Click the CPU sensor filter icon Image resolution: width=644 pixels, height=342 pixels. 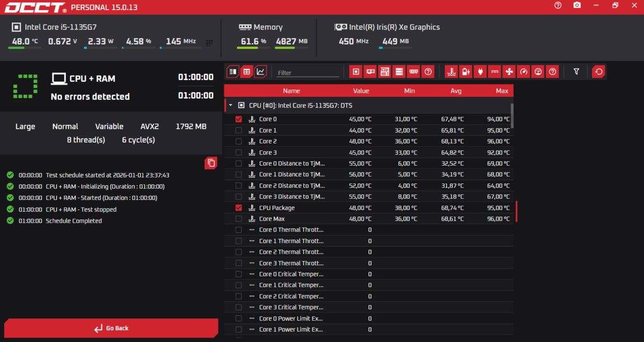[x=356, y=72]
